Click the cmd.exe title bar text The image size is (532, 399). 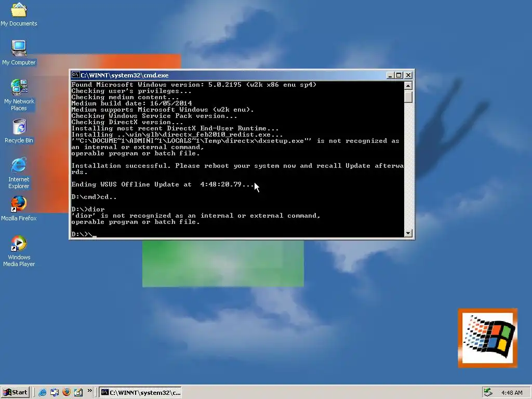(x=125, y=75)
